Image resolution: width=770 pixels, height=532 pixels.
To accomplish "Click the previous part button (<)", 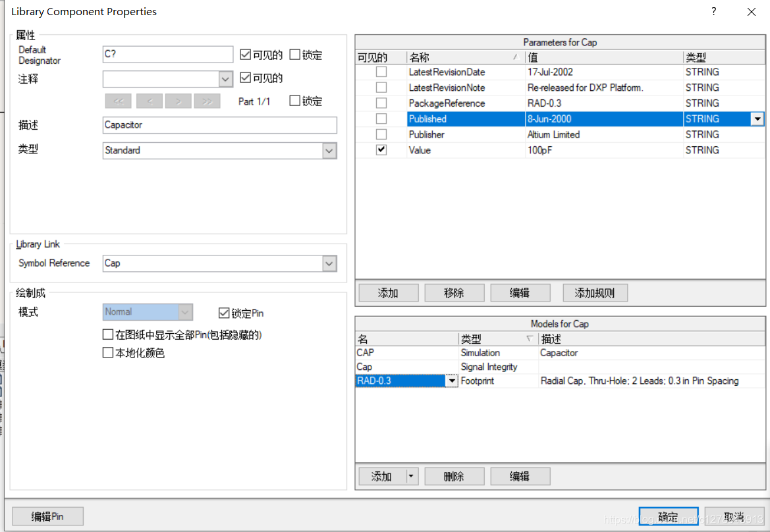I will (150, 101).
